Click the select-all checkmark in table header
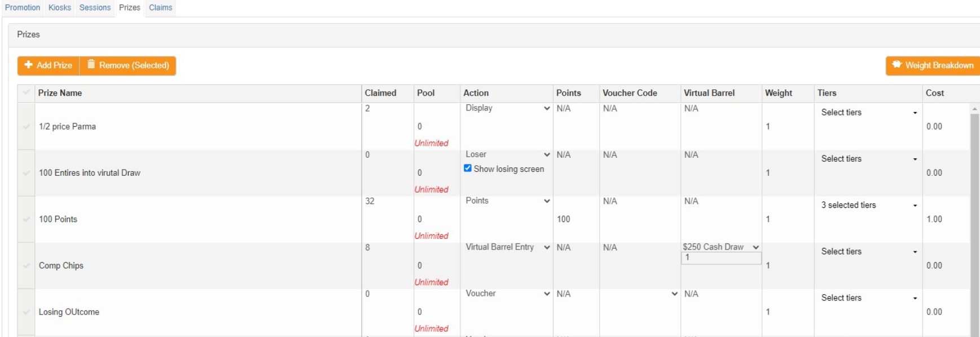This screenshot has width=980, height=337. tap(26, 92)
